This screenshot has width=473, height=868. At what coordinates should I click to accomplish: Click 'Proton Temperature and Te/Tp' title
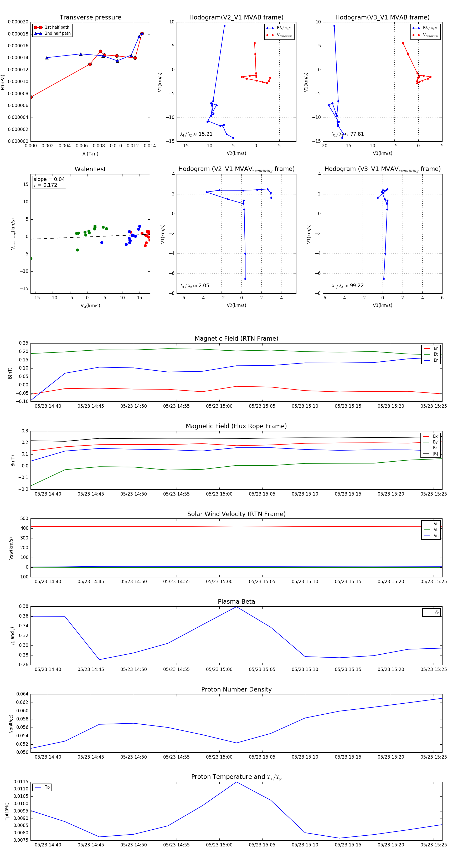(236, 777)
